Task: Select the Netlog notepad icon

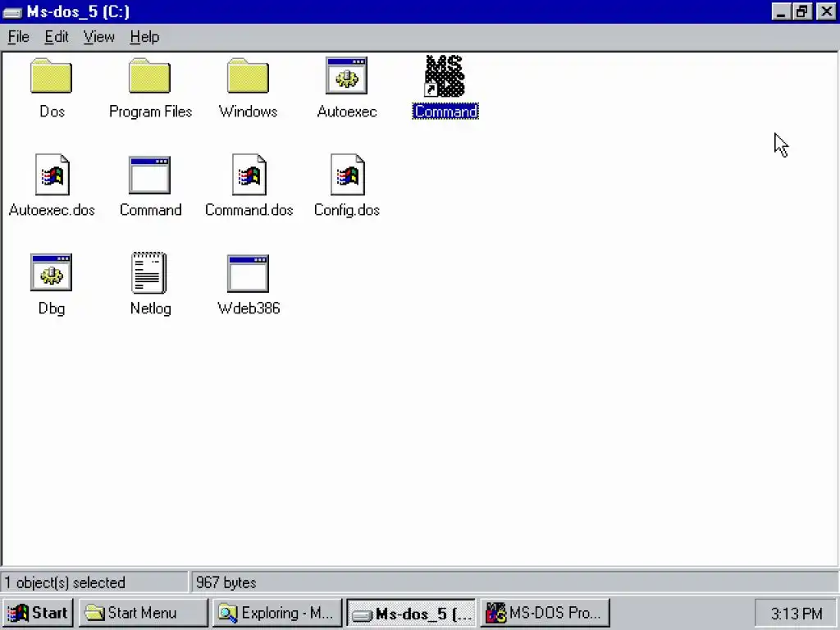Action: (x=149, y=272)
